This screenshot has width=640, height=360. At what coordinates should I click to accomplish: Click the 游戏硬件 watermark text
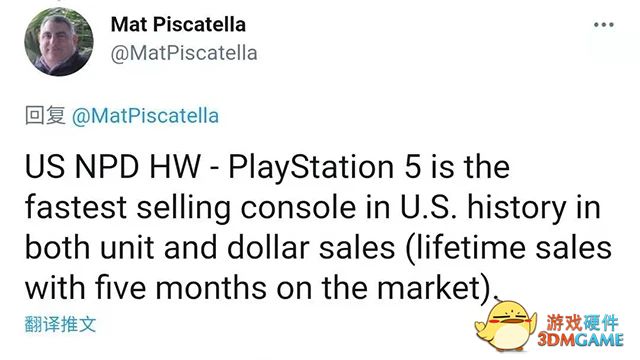[x=582, y=322]
